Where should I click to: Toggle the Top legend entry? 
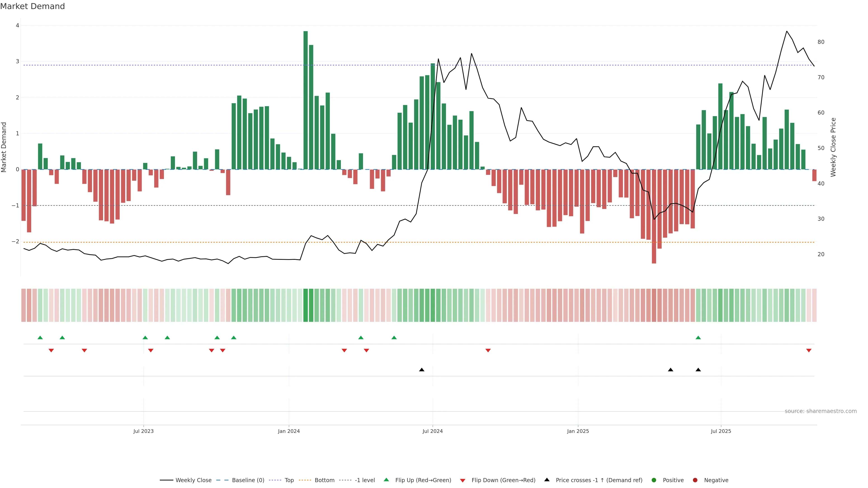coord(289,480)
